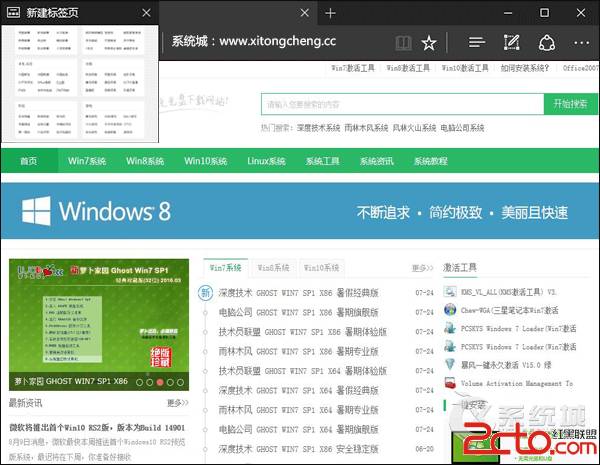600x465 pixels.
Task: Click 更多>> beside 最新资讯
Action: click(x=178, y=403)
